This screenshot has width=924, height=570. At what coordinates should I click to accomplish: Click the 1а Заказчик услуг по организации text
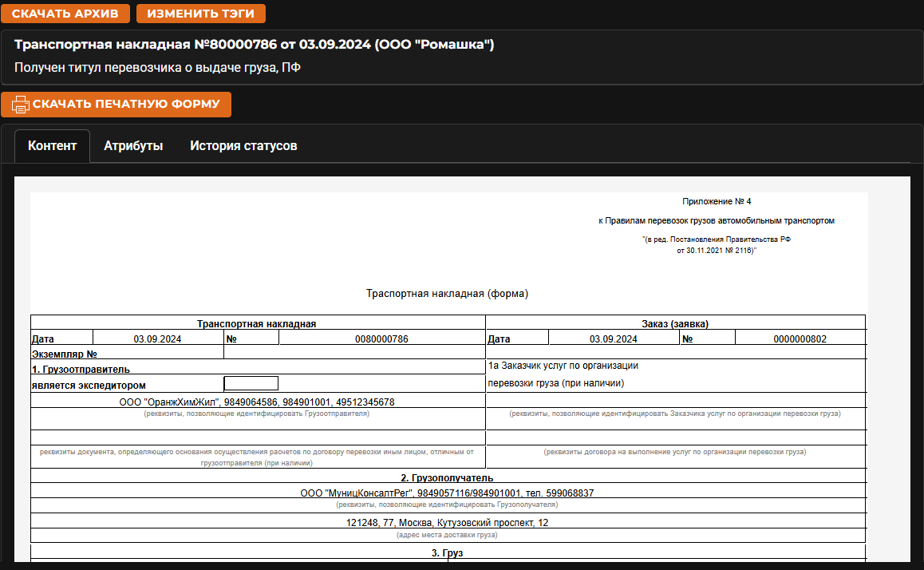563,366
